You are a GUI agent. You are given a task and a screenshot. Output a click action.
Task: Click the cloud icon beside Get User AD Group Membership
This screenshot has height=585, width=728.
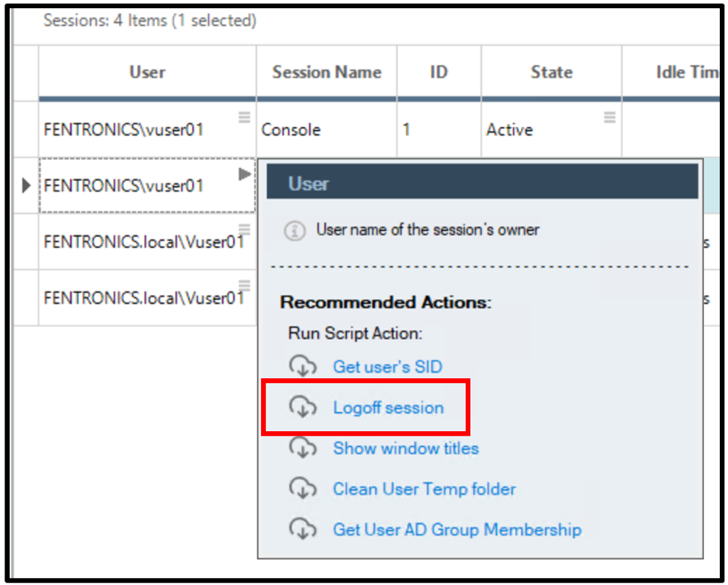pyautogui.click(x=303, y=529)
